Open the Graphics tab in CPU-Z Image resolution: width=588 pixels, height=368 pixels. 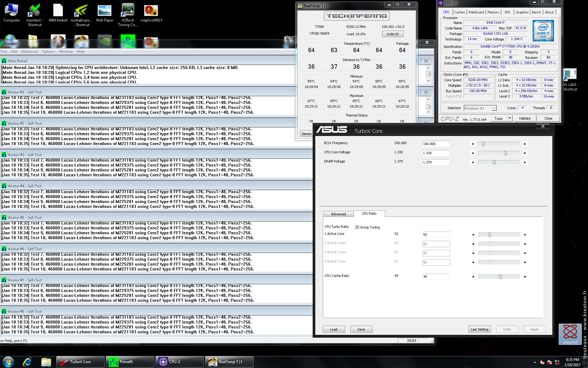(522, 12)
